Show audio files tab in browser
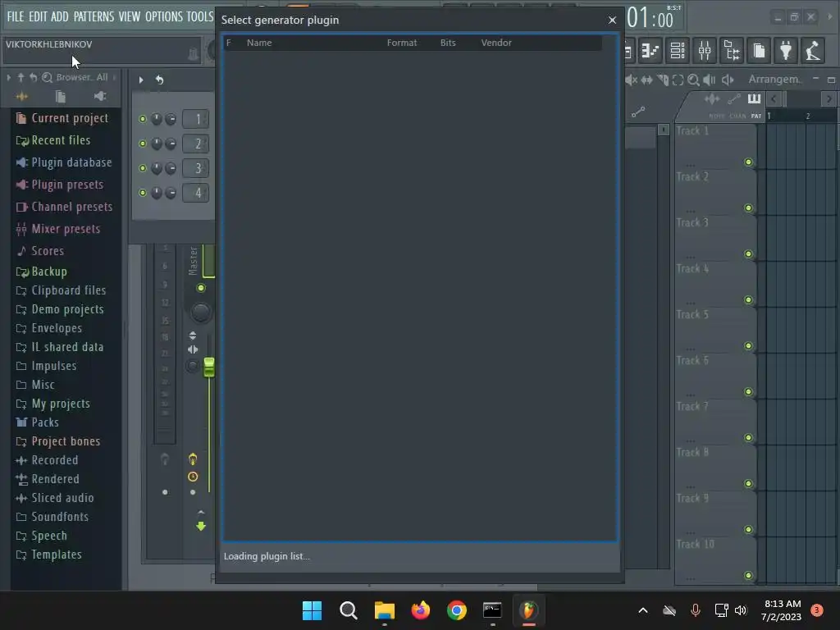Viewport: 840px width, 630px height. tap(21, 97)
